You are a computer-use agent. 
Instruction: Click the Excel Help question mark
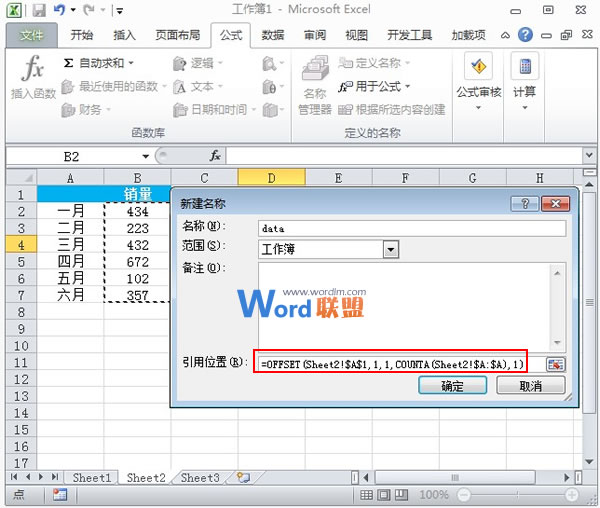click(x=525, y=35)
